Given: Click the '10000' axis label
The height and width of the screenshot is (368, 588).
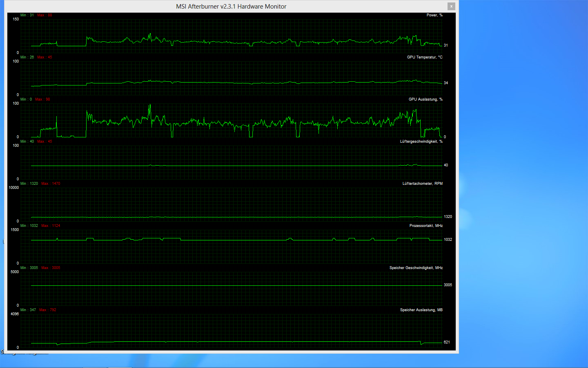Looking at the screenshot, I should (14, 188).
